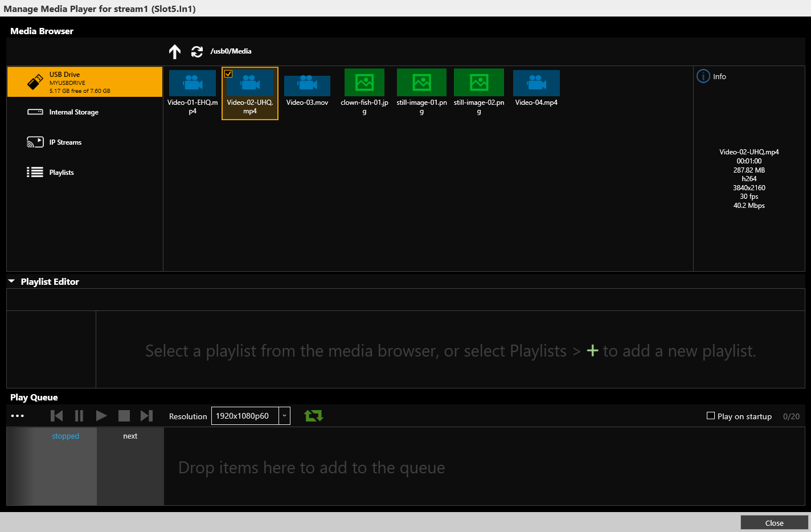The width and height of the screenshot is (811, 532).
Task: Open Playlists in the sidebar
Action: point(61,173)
